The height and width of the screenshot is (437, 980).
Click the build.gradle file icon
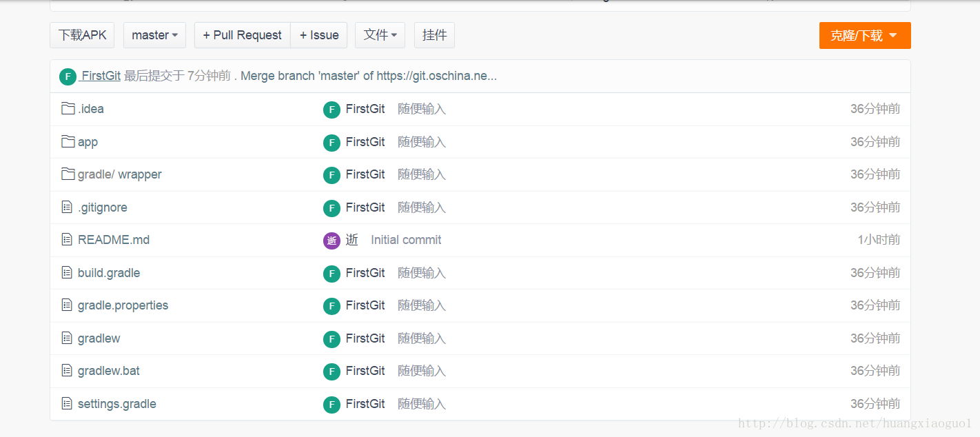[x=67, y=272]
